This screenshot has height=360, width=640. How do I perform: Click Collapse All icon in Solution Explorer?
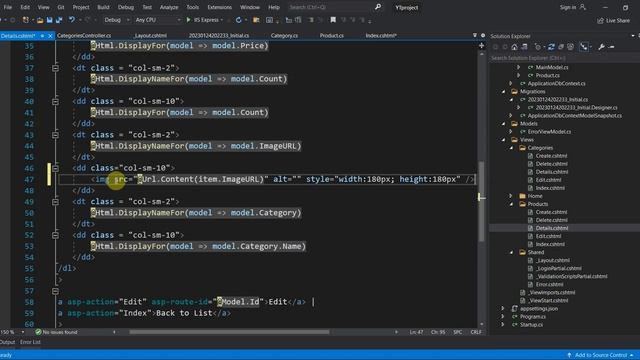pos(561,47)
